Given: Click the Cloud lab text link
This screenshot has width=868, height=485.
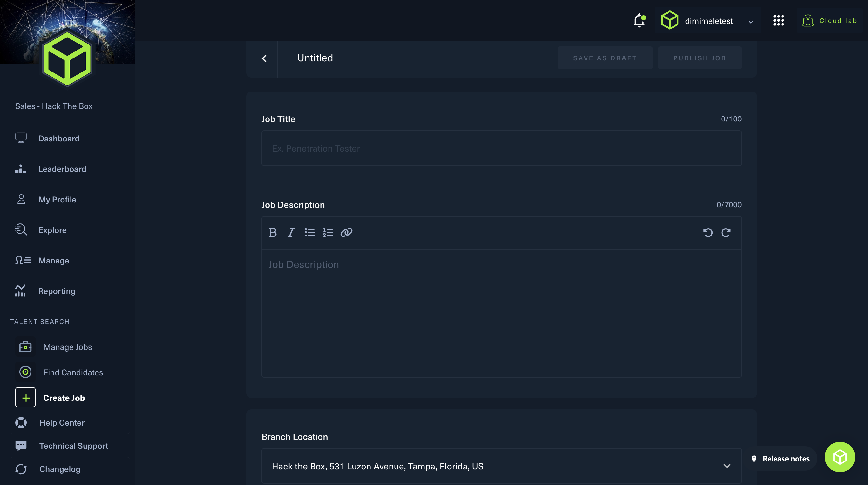Looking at the screenshot, I should 838,21.
